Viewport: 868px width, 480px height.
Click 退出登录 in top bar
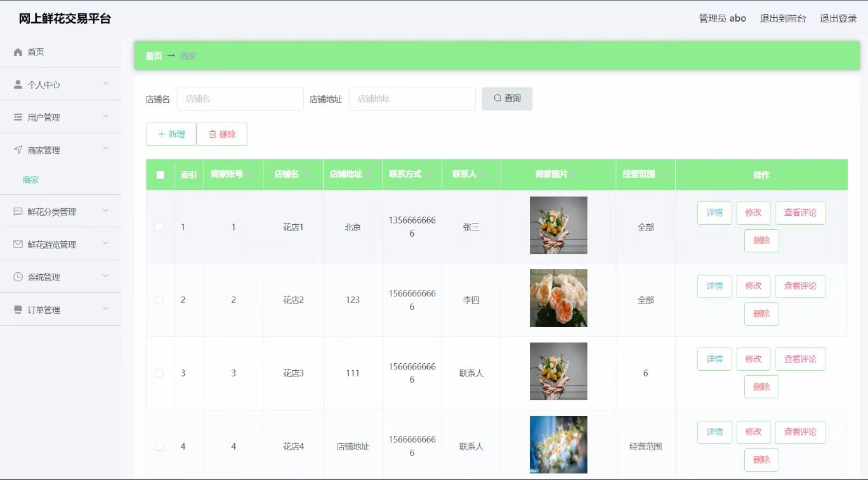(838, 18)
